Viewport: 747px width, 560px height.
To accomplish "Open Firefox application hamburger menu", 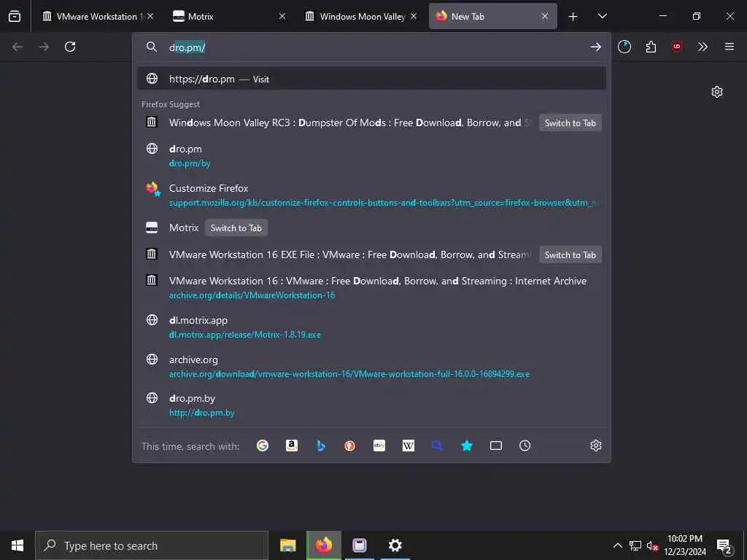I will [x=729, y=47].
